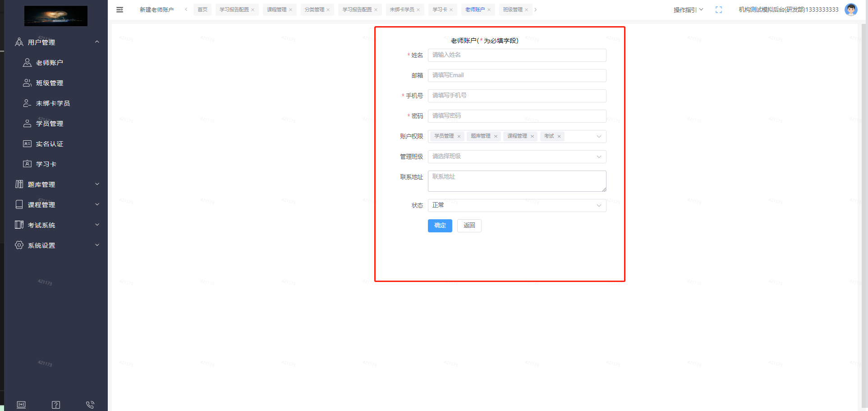Open the 账户权限 multi-select dropdown arrow

599,136
